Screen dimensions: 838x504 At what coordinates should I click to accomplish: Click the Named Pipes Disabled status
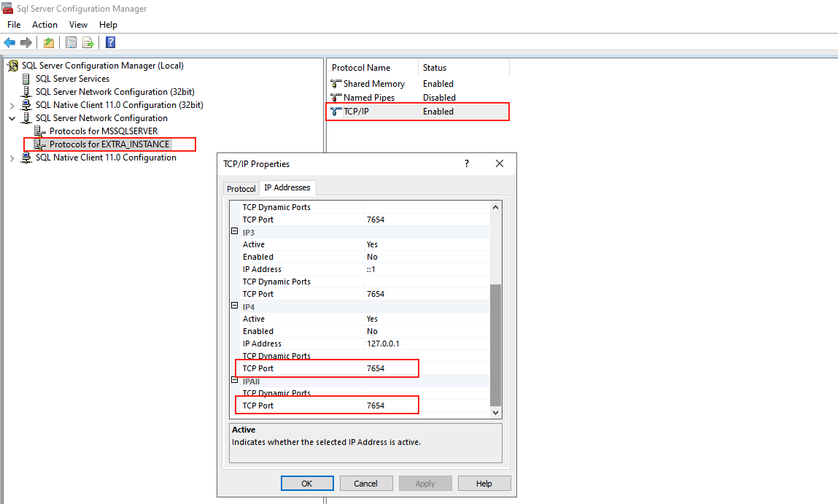(439, 98)
